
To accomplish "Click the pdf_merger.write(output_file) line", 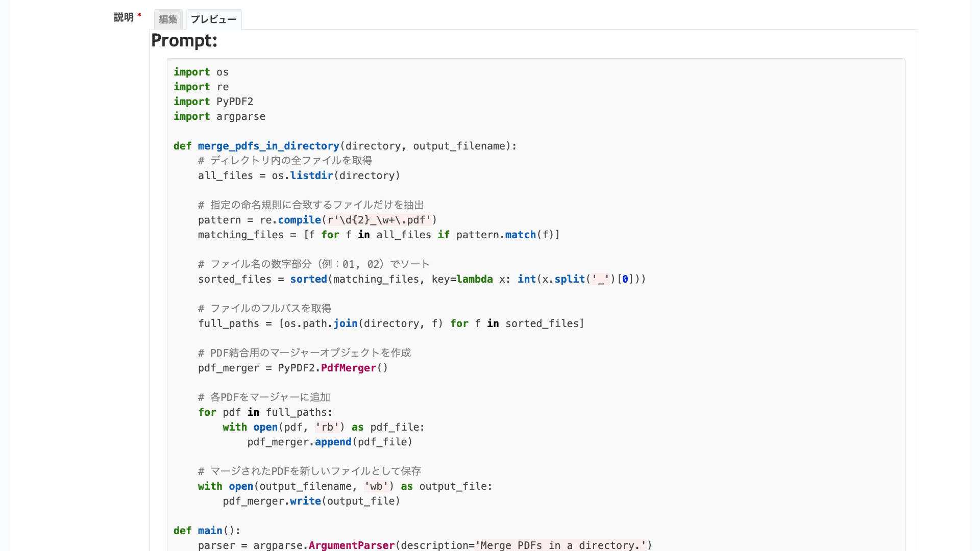I will point(311,501).
